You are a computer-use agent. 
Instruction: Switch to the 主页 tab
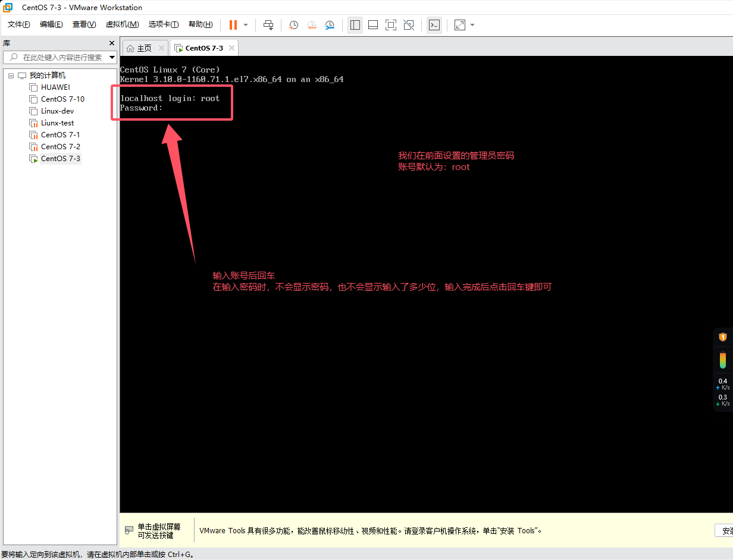pos(145,48)
